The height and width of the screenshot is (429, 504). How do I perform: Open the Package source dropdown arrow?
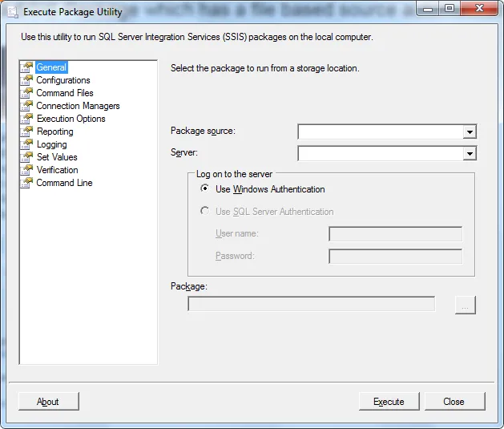[x=470, y=132]
